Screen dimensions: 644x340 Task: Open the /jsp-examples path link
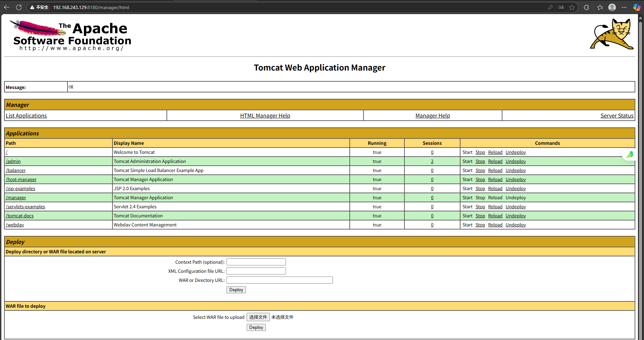20,188
